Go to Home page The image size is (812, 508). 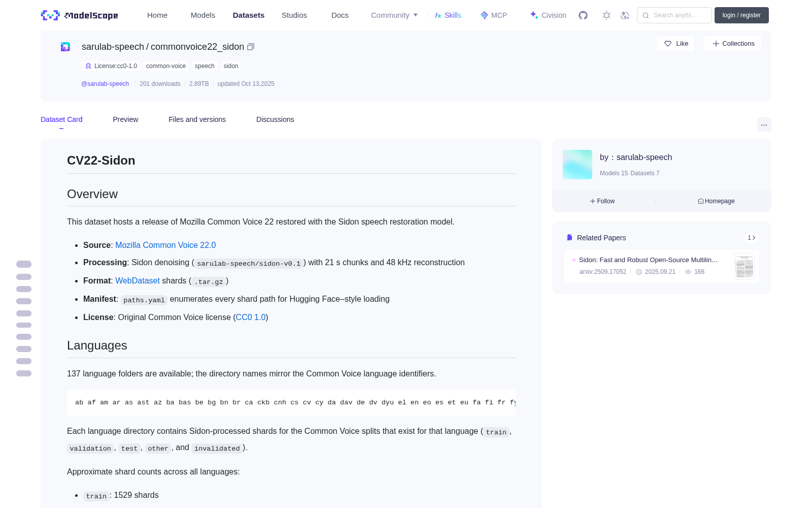[157, 15]
